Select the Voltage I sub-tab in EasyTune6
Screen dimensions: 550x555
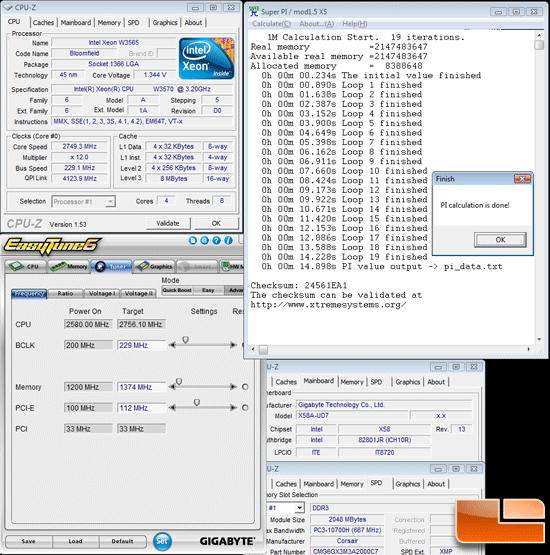click(x=102, y=293)
